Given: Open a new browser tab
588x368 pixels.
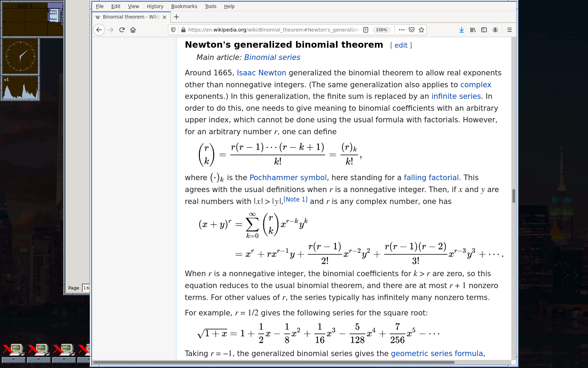Looking at the screenshot, I should point(176,17).
